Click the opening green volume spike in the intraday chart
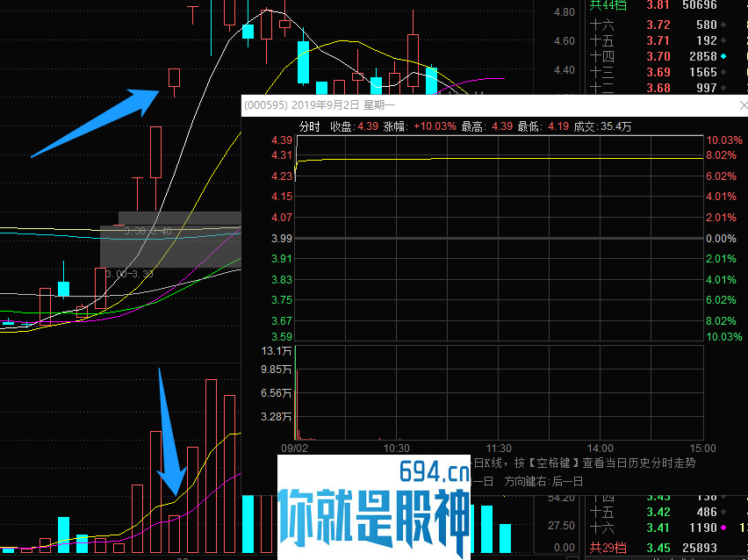Screen dimensions: 748x560 (x=296, y=392)
